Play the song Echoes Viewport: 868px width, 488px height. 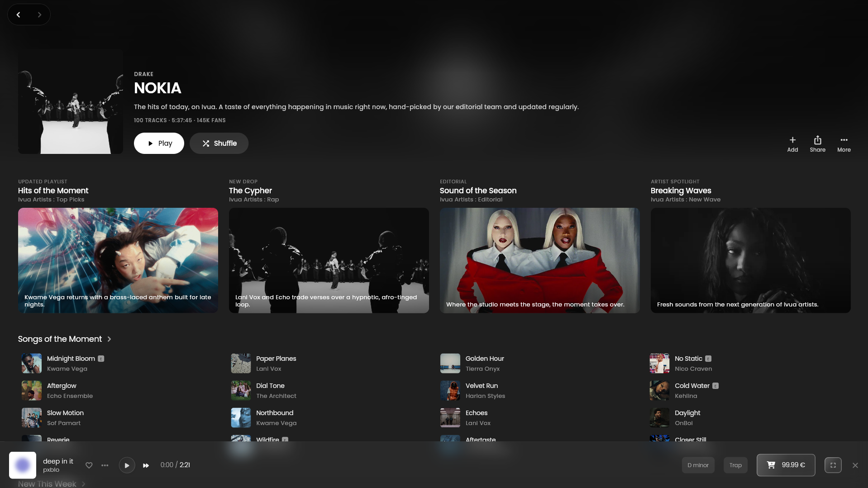[477, 413]
